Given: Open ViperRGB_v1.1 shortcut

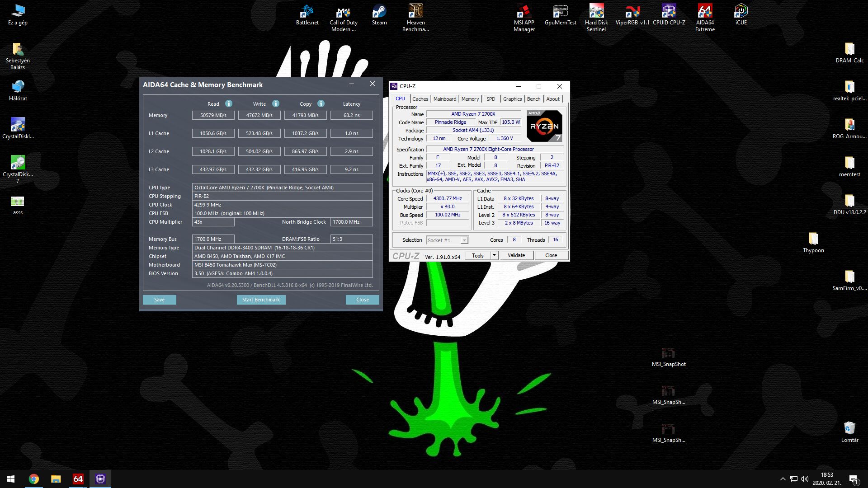Looking at the screenshot, I should click(x=632, y=14).
